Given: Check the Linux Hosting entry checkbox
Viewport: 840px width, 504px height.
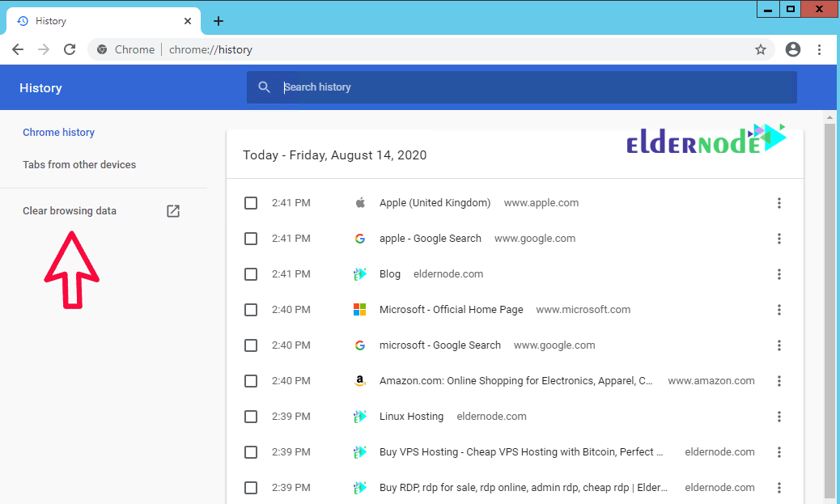Looking at the screenshot, I should click(251, 417).
